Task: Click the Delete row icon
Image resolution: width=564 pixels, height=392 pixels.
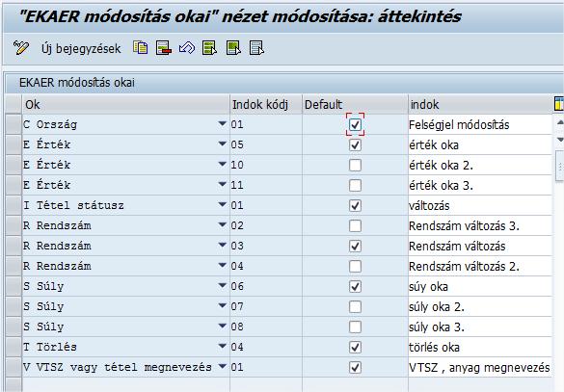Action: coord(164,48)
